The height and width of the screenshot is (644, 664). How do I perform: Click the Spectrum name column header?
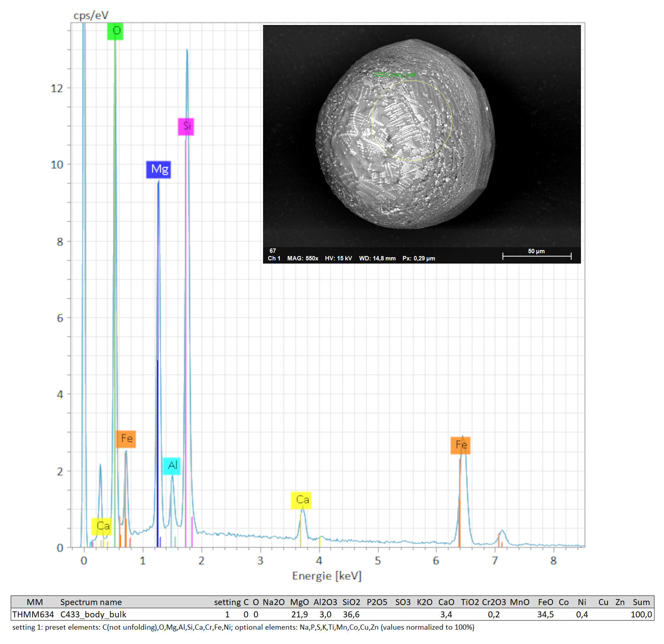(91, 602)
